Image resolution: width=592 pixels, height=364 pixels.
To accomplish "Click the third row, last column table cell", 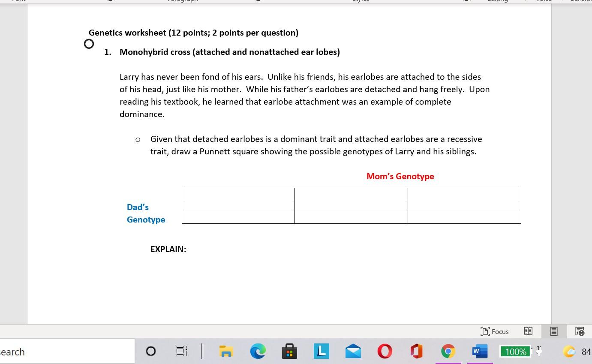I will 464,218.
